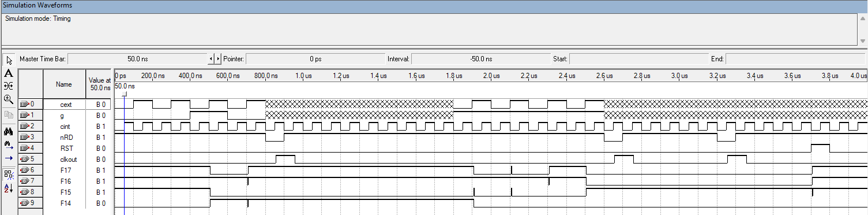Click the output pin icon of row 7
This screenshot has height=215, width=868.
[x=24, y=181]
